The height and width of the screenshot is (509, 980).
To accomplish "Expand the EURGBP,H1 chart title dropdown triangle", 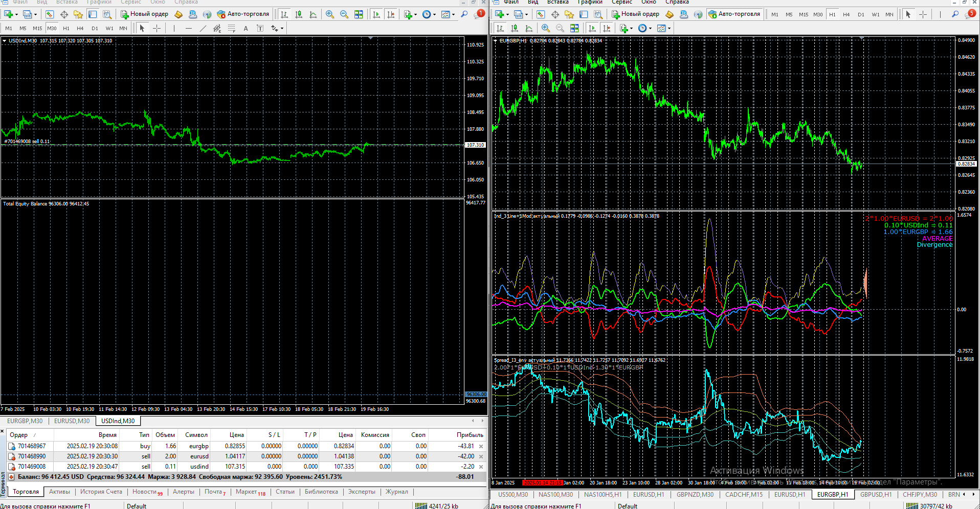I will [496, 41].
